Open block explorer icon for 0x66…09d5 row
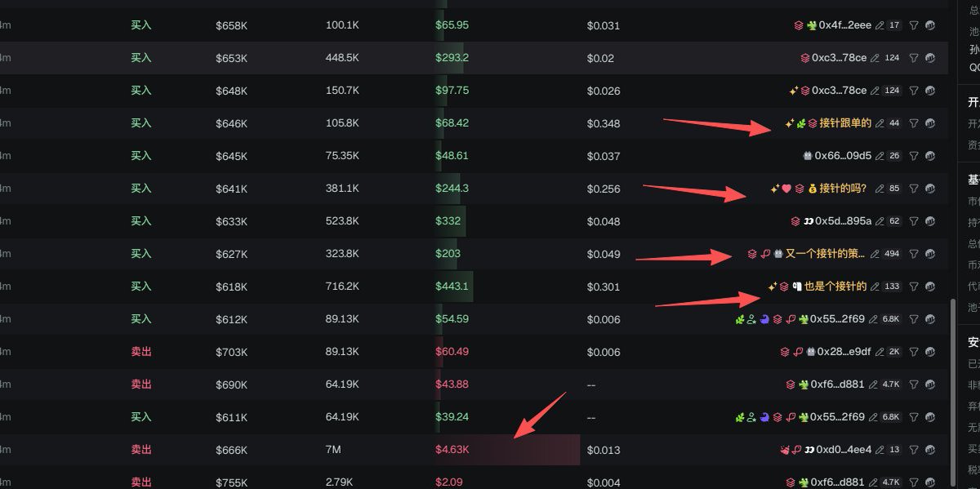The image size is (980, 489). (930, 156)
